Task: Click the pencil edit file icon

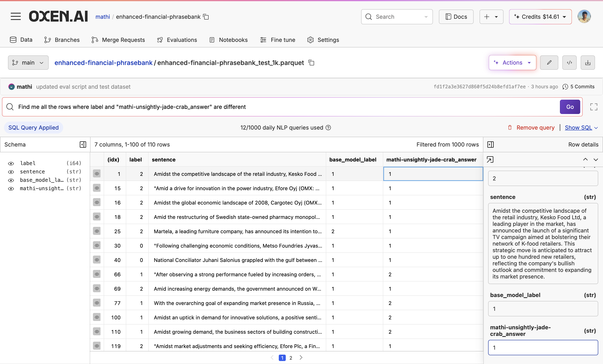Action: tap(549, 63)
